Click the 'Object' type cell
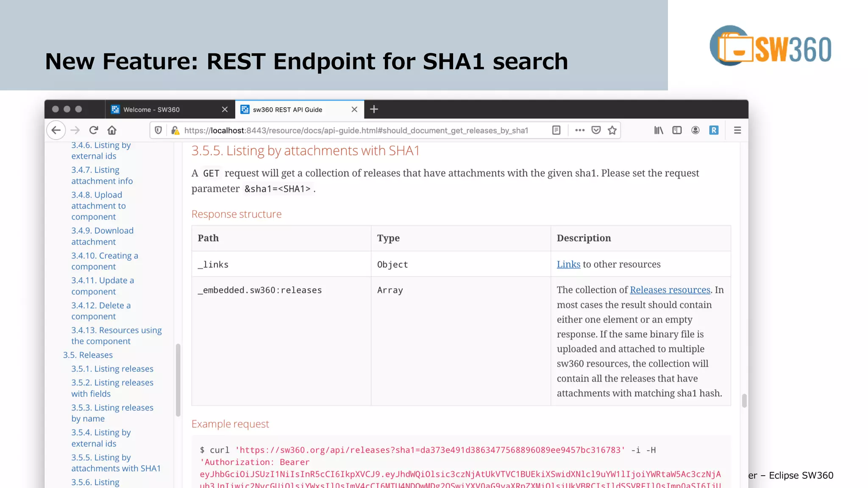The width and height of the screenshot is (868, 488). click(461, 264)
